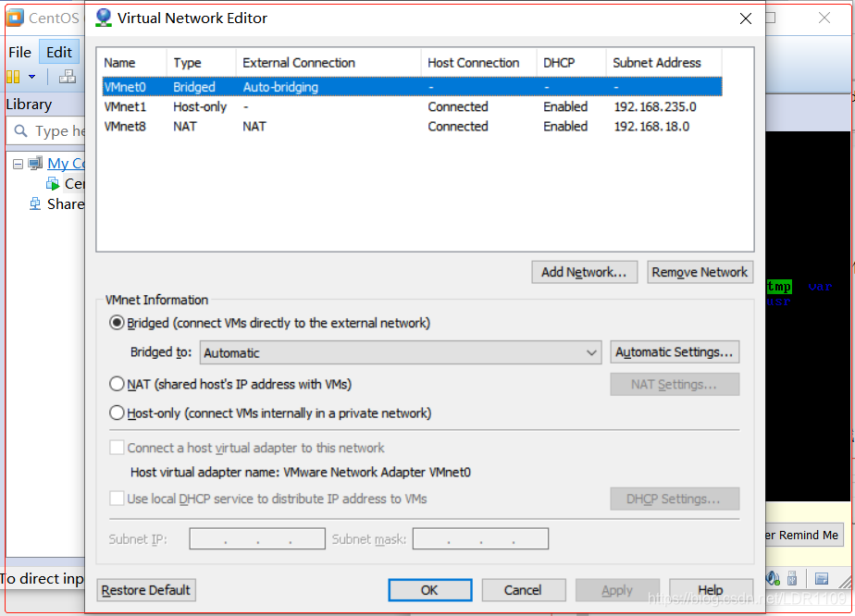
Task: Click the Subnet mask input field
Action: pyautogui.click(x=480, y=538)
